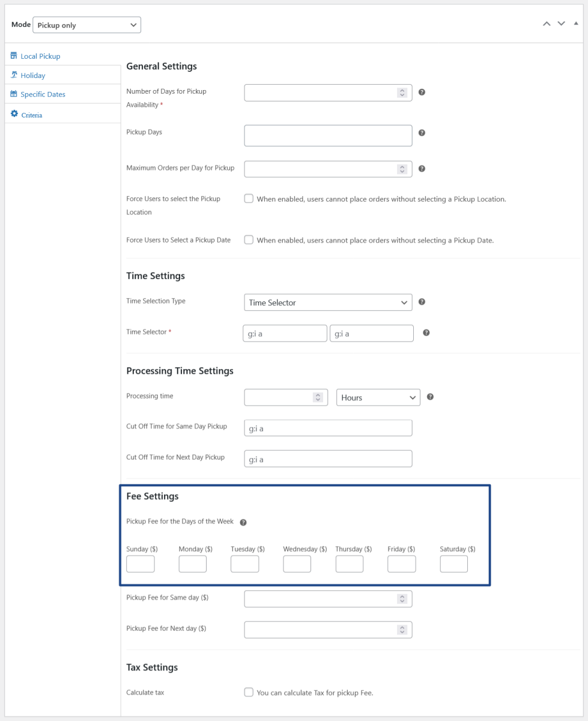Check the Calculate tax checkbox
This screenshot has width=588, height=721.
249,692
